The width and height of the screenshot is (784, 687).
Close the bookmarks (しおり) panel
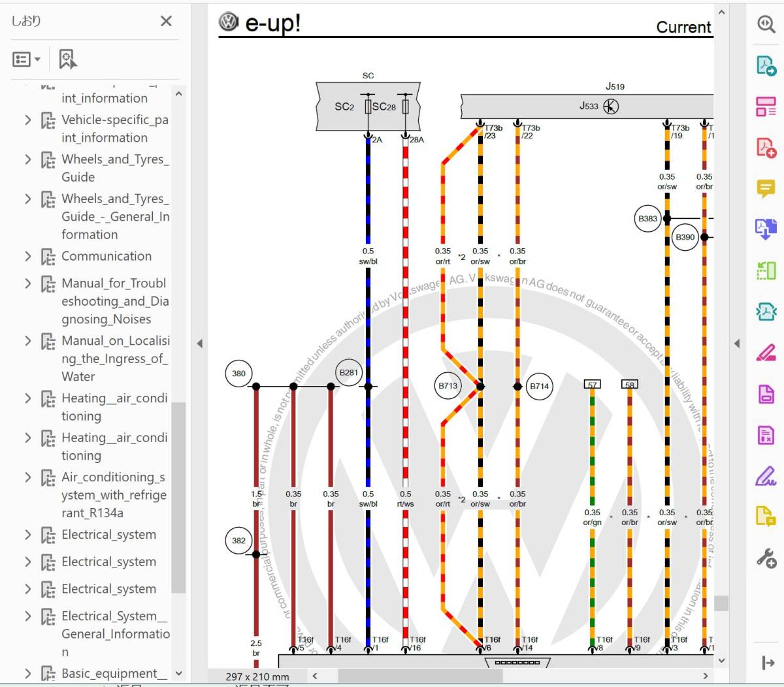[x=166, y=21]
